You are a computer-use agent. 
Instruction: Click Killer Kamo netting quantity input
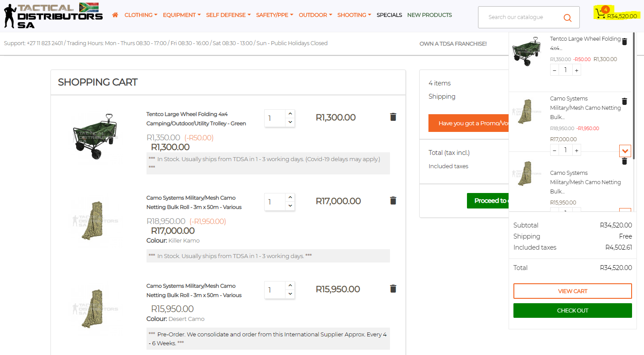[275, 202]
